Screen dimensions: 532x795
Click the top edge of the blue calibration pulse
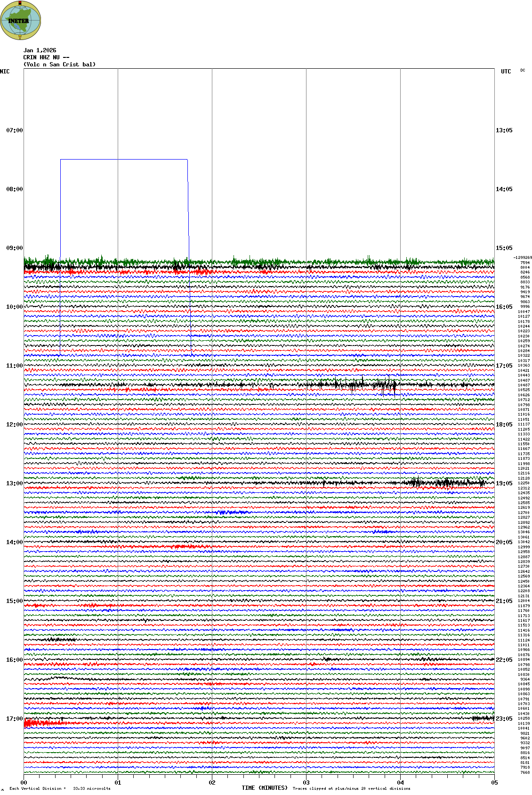124,160
